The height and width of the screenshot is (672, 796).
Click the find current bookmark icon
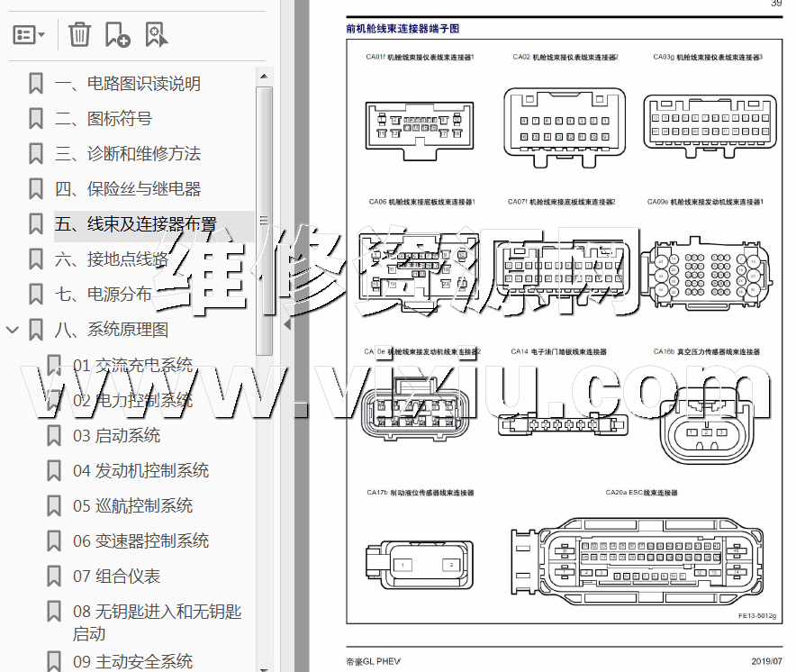(x=156, y=35)
